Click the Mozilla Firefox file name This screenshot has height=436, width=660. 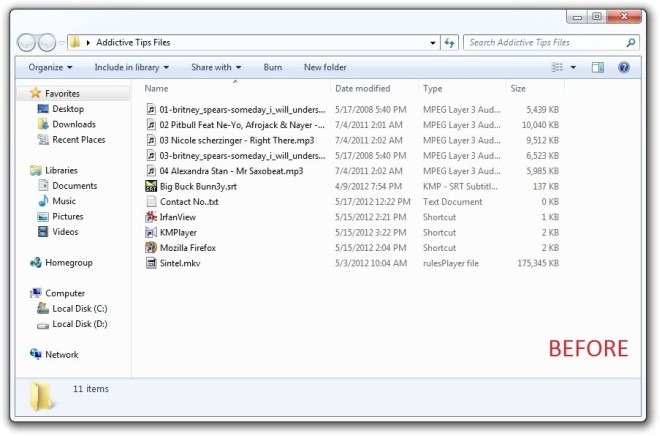tap(188, 248)
